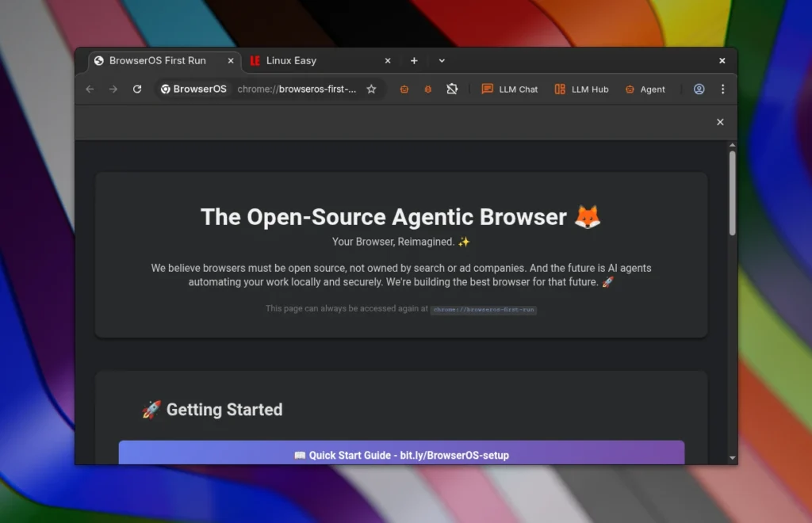Bookmark the page with the star icon

tap(371, 89)
